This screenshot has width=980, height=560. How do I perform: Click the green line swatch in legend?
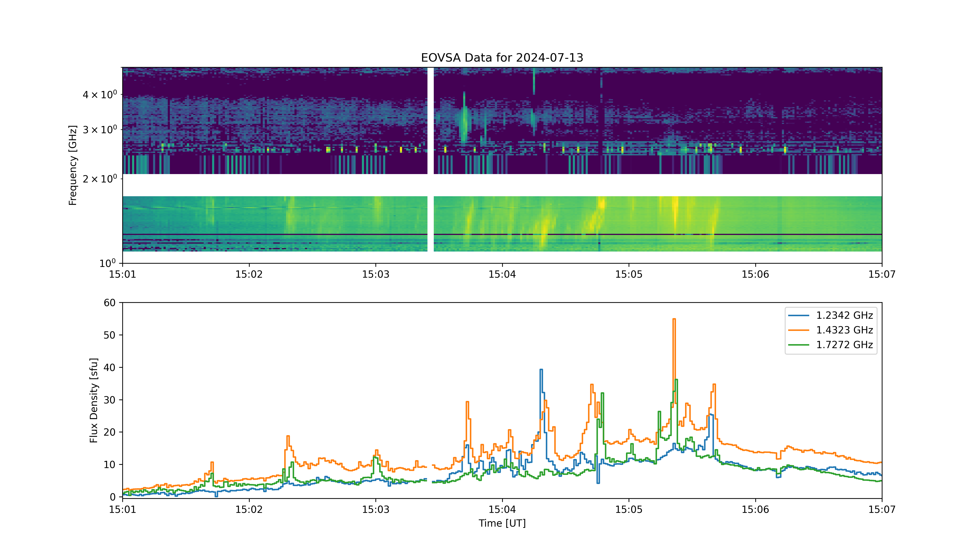click(799, 345)
